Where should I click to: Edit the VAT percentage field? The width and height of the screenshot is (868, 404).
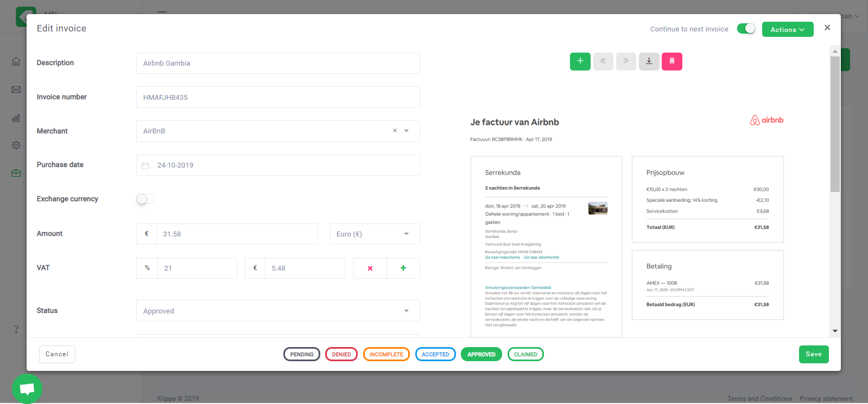[197, 268]
